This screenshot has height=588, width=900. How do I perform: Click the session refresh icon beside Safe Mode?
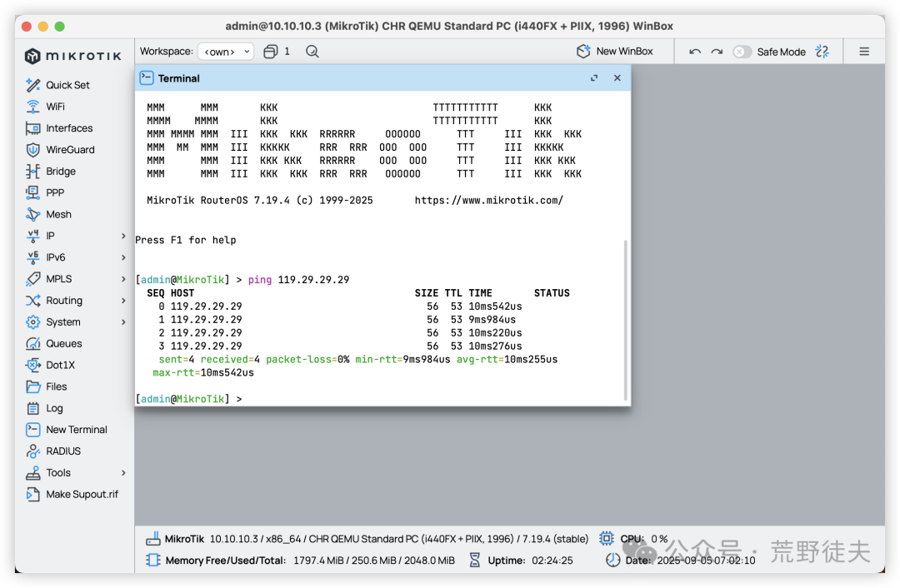click(x=822, y=52)
